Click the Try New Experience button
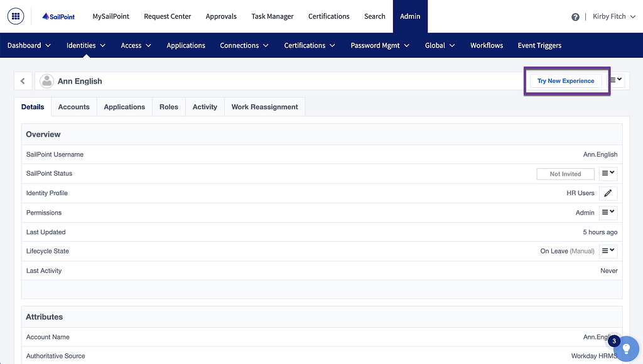The width and height of the screenshot is (643, 364). pyautogui.click(x=565, y=80)
